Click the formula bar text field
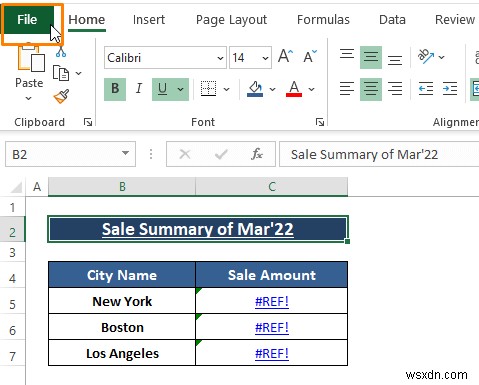Image resolution: width=479 pixels, height=385 pixels. pos(379,154)
